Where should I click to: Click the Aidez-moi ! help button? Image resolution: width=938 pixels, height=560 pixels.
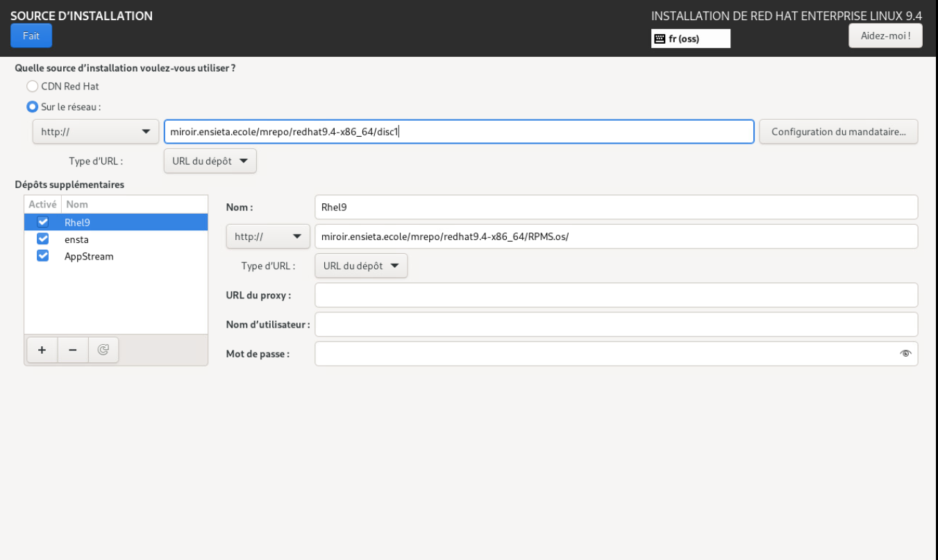[885, 36]
